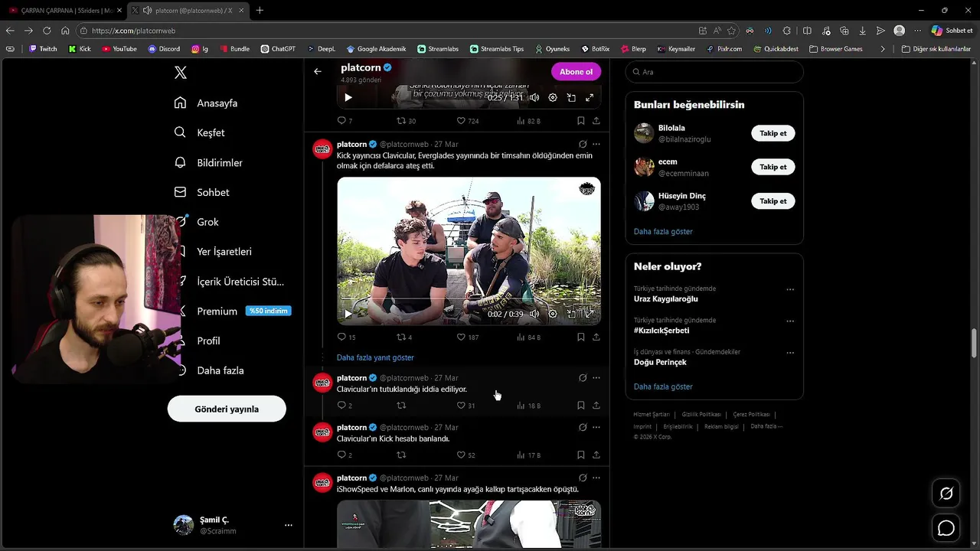The width and height of the screenshot is (980, 551).
Task: Share the Everglades post
Action: [x=596, y=337]
